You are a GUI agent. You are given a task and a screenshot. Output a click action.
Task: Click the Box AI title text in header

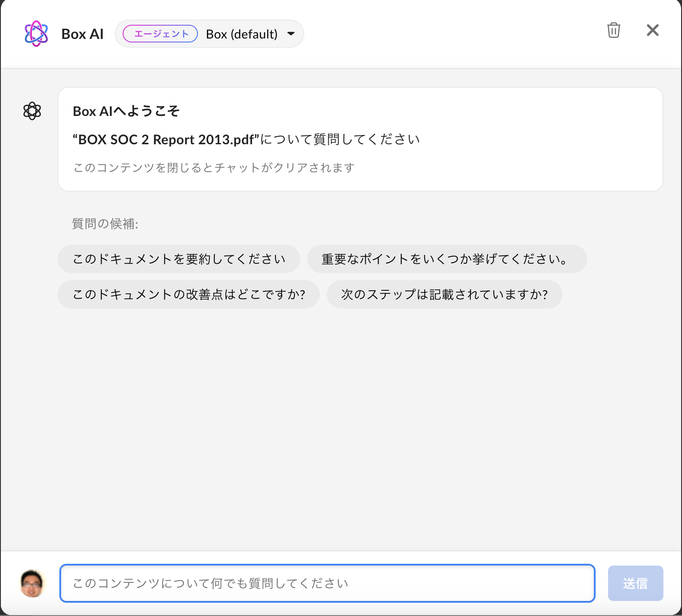click(82, 33)
